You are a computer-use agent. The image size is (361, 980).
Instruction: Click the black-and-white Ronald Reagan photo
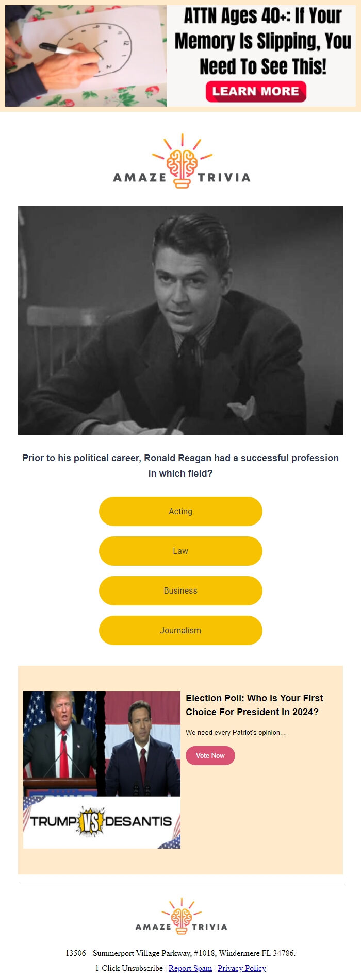click(180, 319)
